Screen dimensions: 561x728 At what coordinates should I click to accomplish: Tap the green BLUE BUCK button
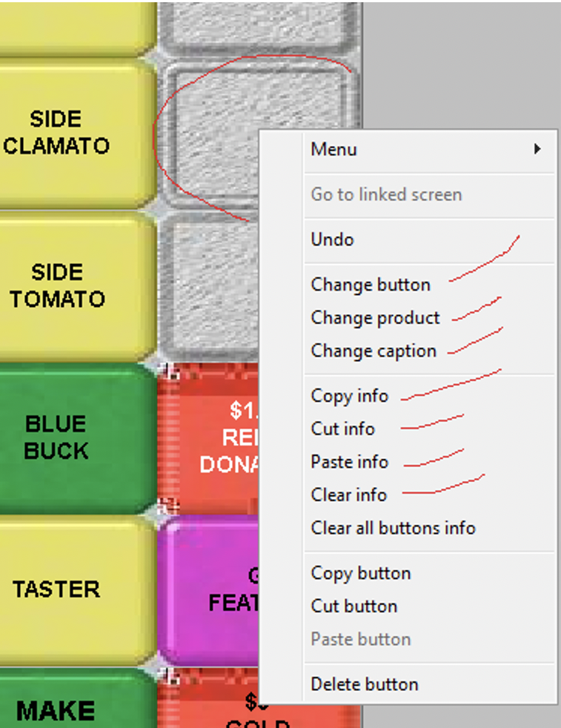pos(77,437)
